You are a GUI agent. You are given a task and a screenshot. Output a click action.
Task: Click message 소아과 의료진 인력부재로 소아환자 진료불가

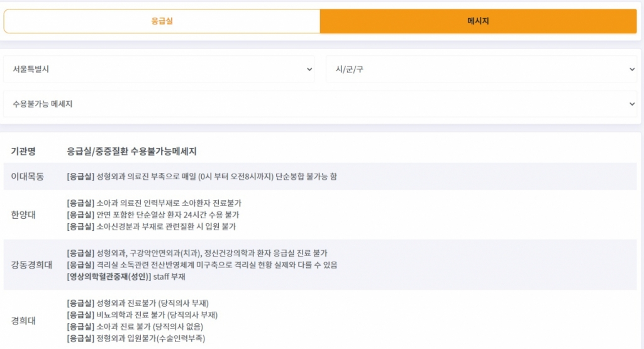(155, 203)
